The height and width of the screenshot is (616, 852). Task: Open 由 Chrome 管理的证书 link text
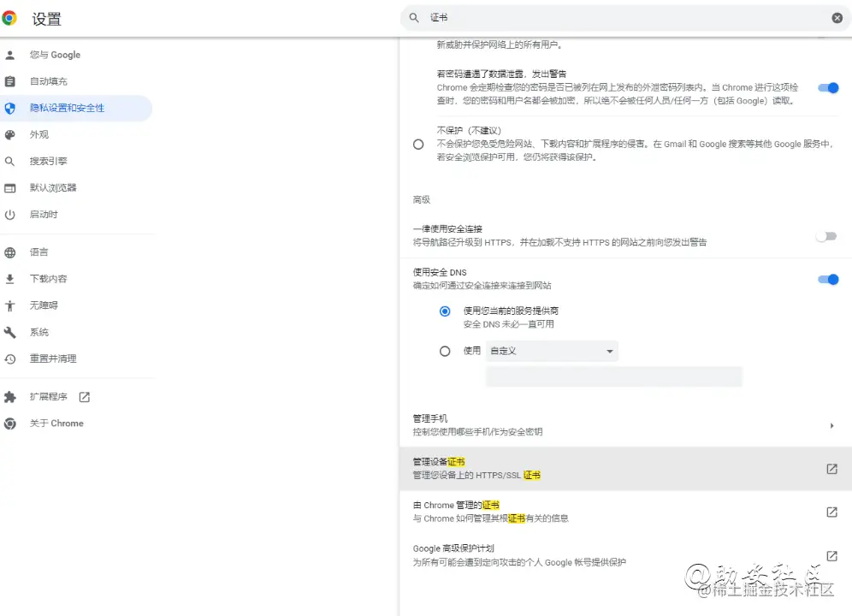(x=456, y=505)
